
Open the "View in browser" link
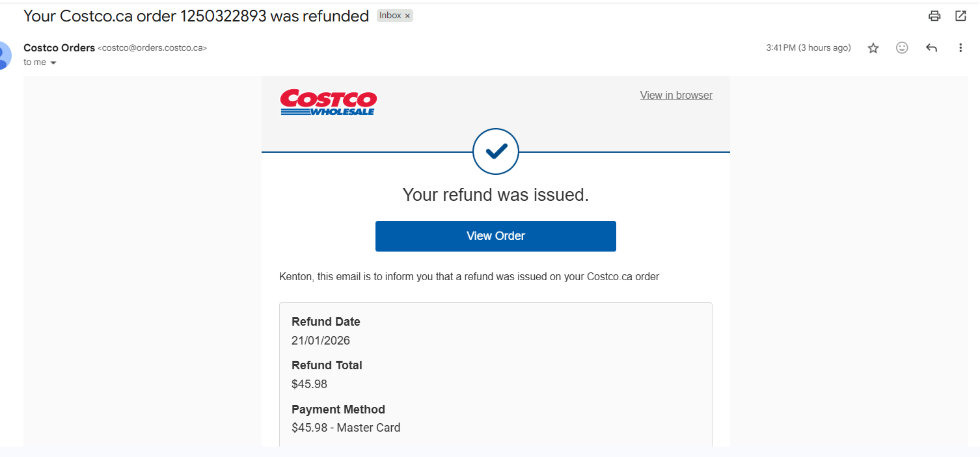click(x=676, y=95)
